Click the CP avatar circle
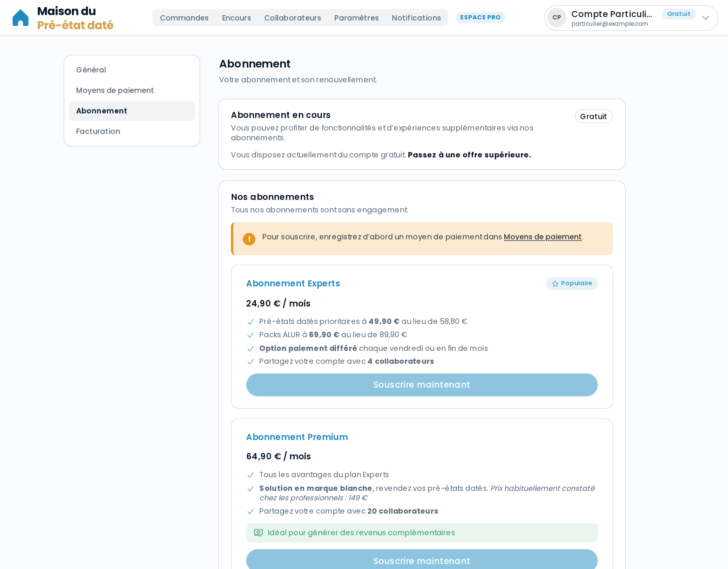 point(557,18)
